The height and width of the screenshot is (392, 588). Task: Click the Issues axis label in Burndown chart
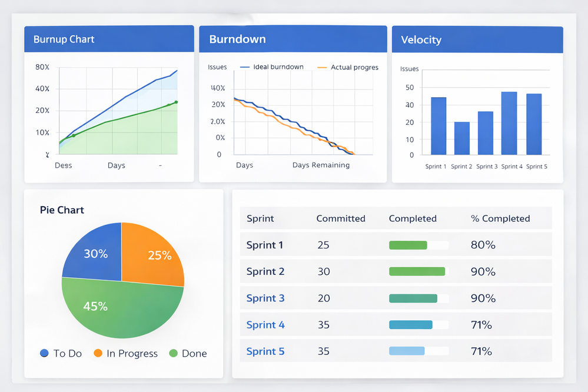[217, 67]
